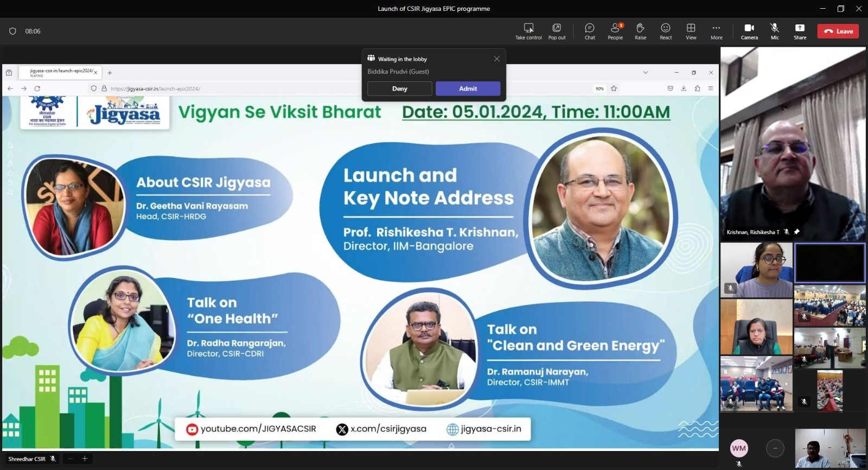Click the shield privacy icon

(12, 31)
